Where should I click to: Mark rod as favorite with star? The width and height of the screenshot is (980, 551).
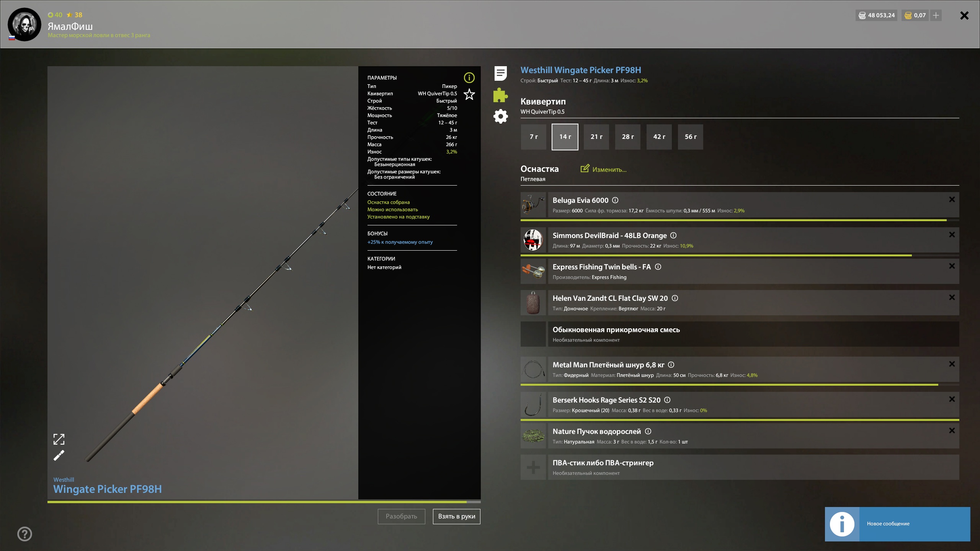[x=469, y=94]
